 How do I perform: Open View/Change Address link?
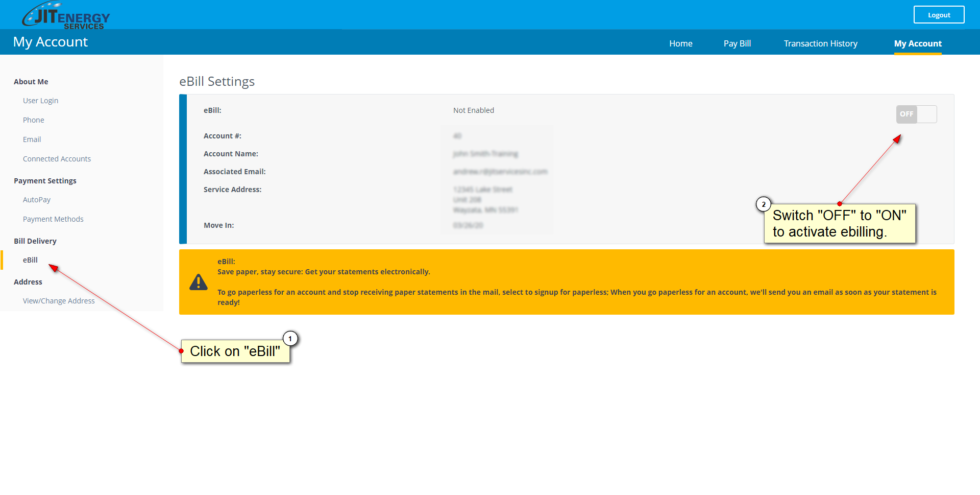click(x=59, y=301)
